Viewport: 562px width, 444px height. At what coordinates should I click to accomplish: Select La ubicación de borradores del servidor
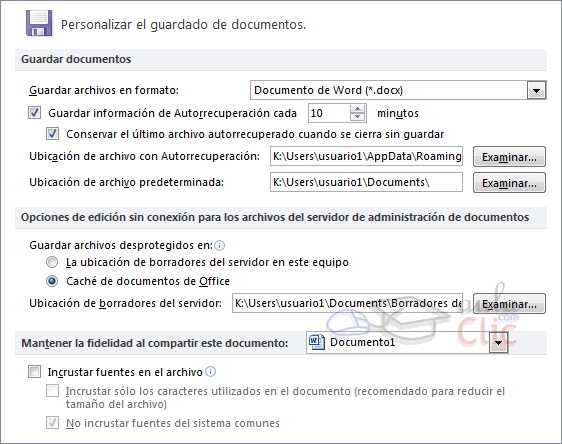tap(52, 262)
